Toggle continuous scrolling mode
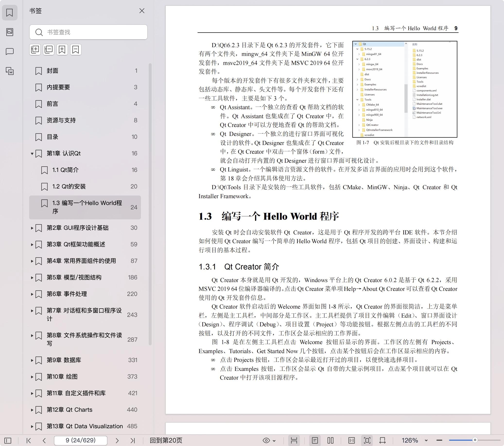This screenshot has height=446, width=504. [x=294, y=441]
